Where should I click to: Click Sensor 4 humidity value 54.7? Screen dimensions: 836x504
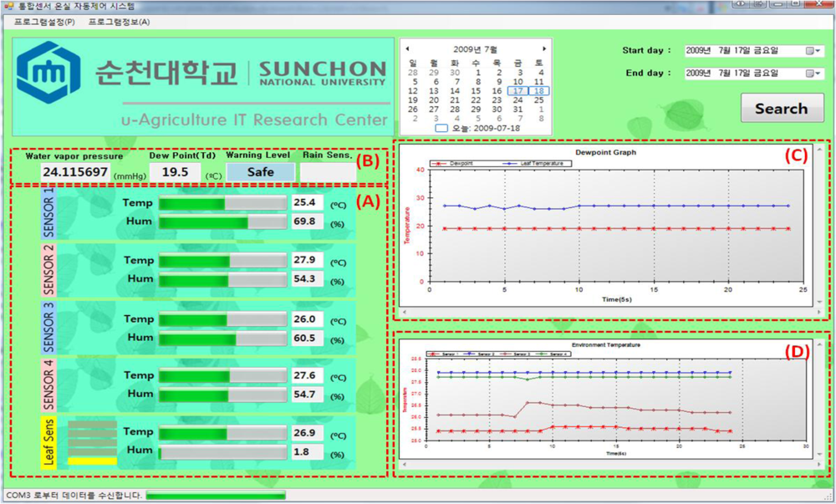point(307,395)
